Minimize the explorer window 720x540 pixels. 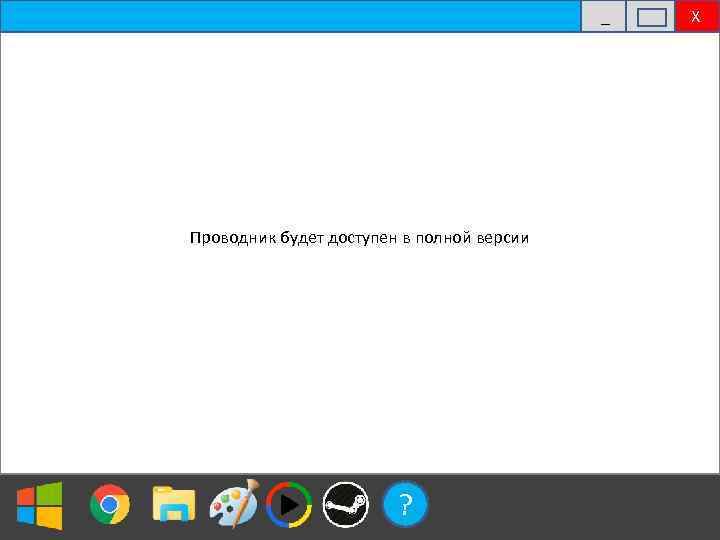coord(603,17)
